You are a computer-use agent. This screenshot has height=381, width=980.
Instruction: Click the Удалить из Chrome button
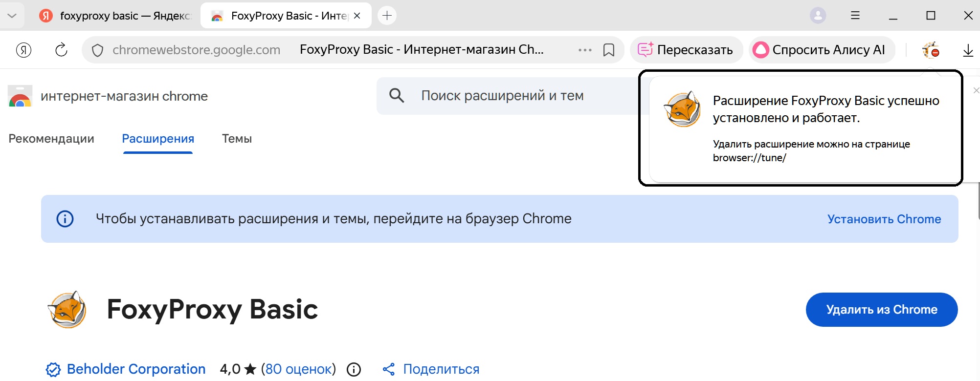(x=881, y=310)
